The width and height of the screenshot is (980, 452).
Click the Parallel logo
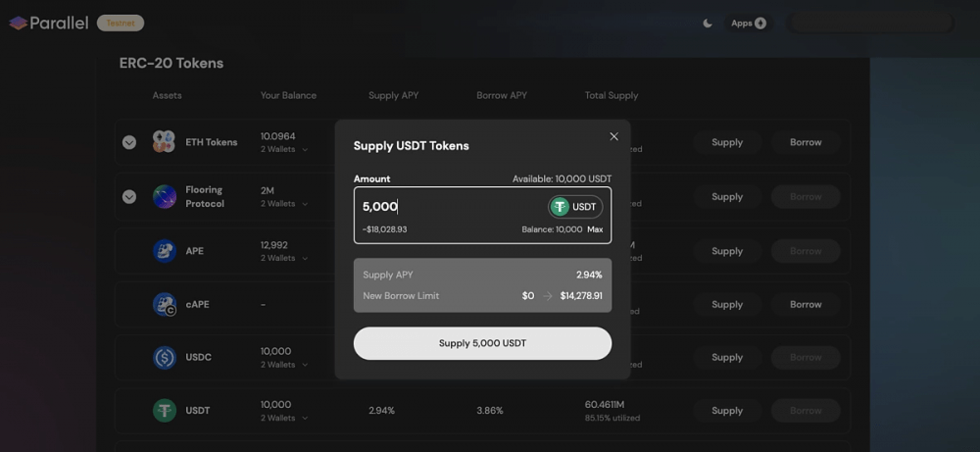[x=49, y=24]
